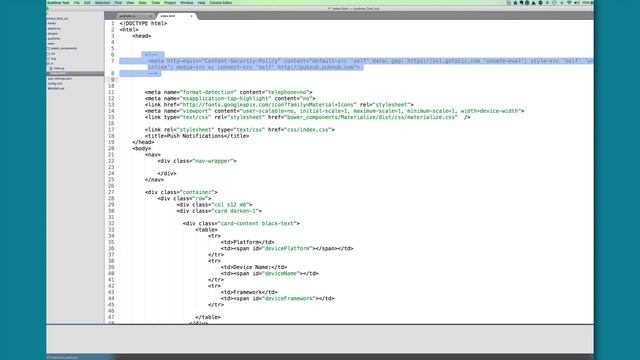Collapse the www folder in sidebar

coord(51,43)
